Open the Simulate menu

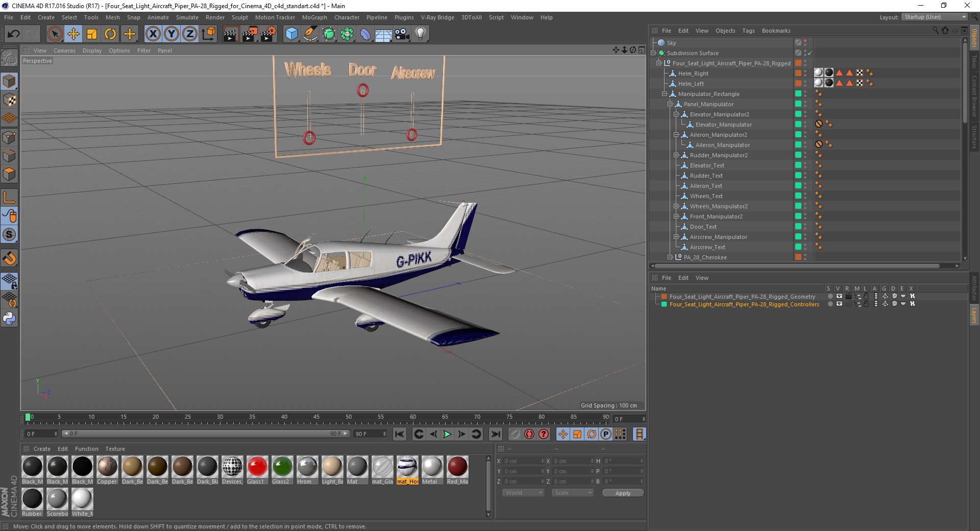[187, 17]
